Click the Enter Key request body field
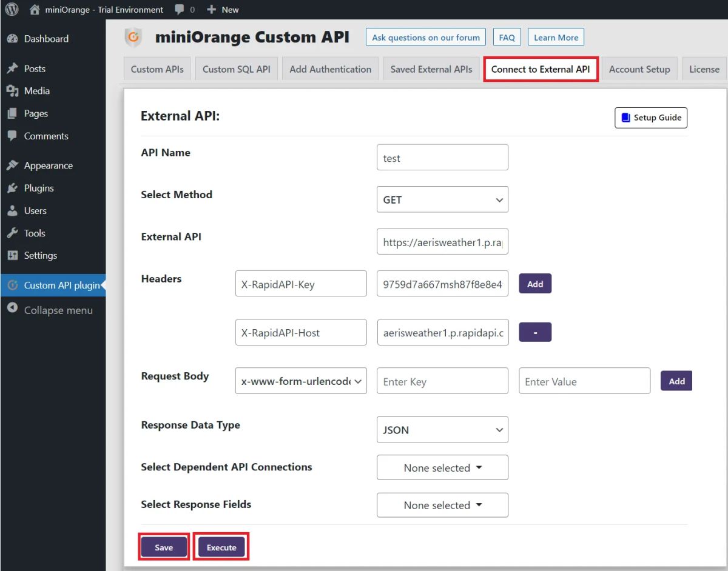The image size is (728, 571). coord(442,381)
